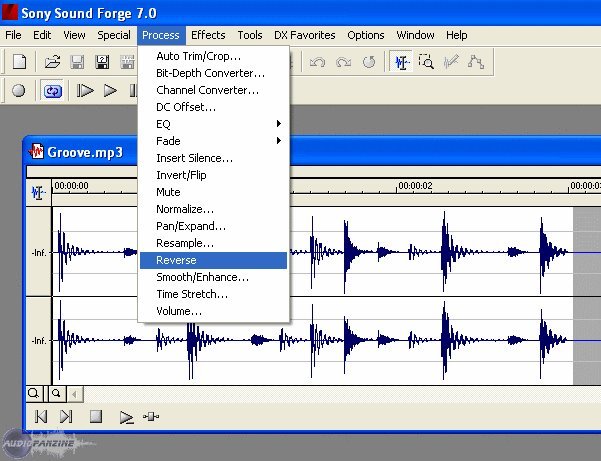Open the DX Favorites menu
This screenshot has width=601, height=461.
point(305,35)
